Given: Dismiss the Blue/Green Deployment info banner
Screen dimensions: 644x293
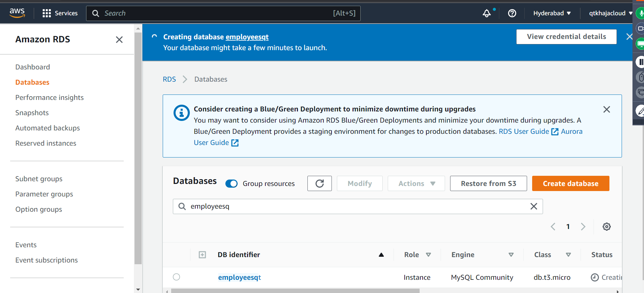Looking at the screenshot, I should pos(607,109).
